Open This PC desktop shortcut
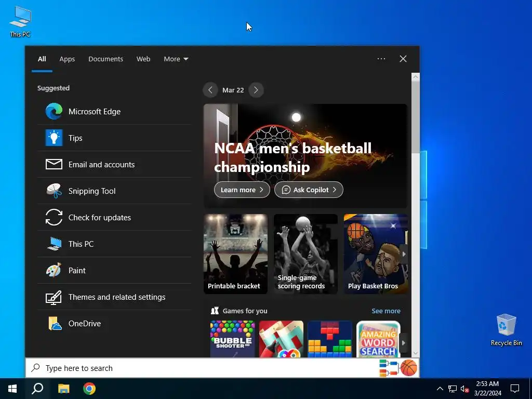The height and width of the screenshot is (399, 532). coord(20,21)
